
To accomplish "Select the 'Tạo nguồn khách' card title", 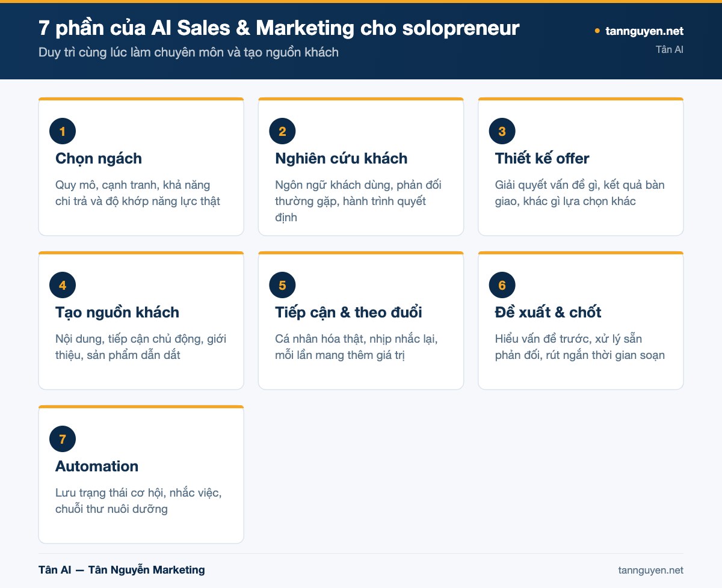I will (117, 313).
